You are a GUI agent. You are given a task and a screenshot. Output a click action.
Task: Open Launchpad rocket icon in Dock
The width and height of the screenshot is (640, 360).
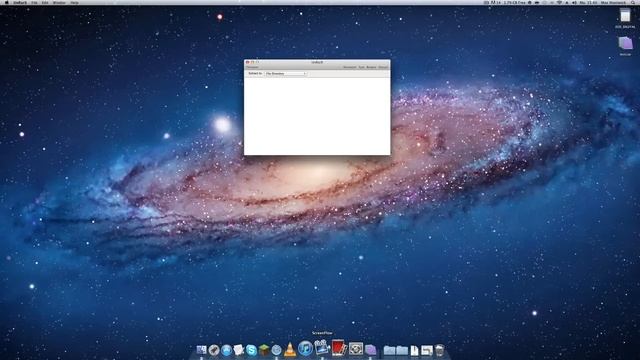pos(214,350)
